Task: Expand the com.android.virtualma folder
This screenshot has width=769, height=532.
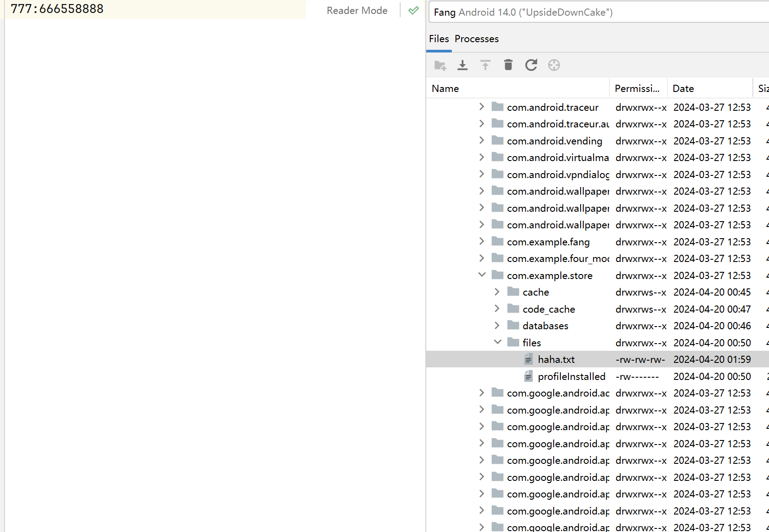Action: pos(482,157)
